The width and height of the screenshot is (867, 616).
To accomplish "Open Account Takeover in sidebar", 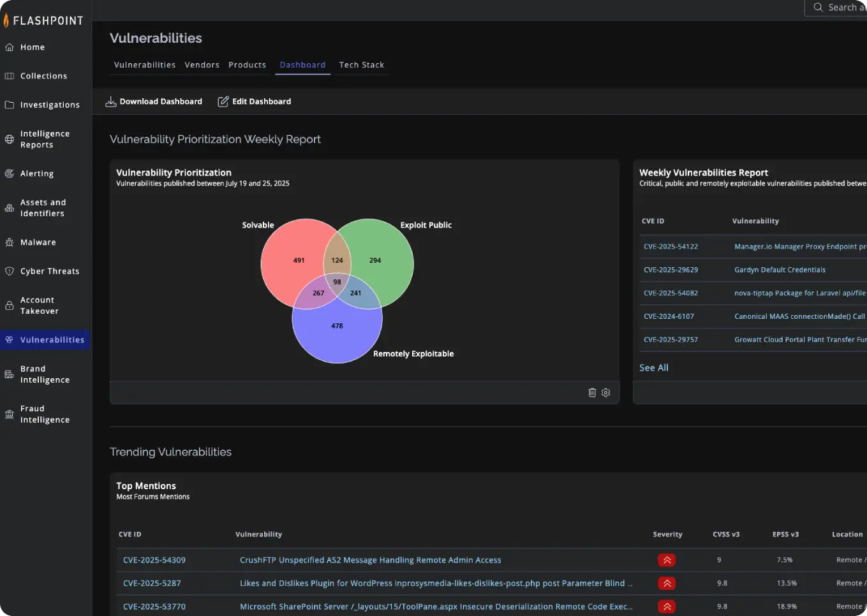I will click(40, 305).
